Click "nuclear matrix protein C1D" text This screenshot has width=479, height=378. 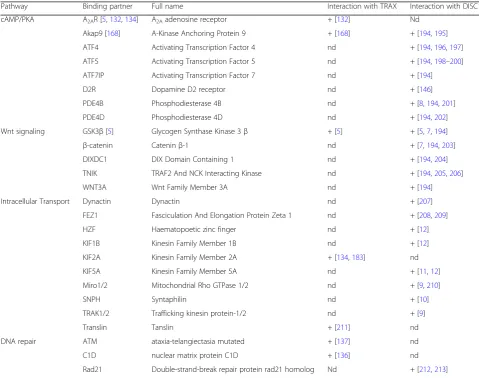coord(195,355)
